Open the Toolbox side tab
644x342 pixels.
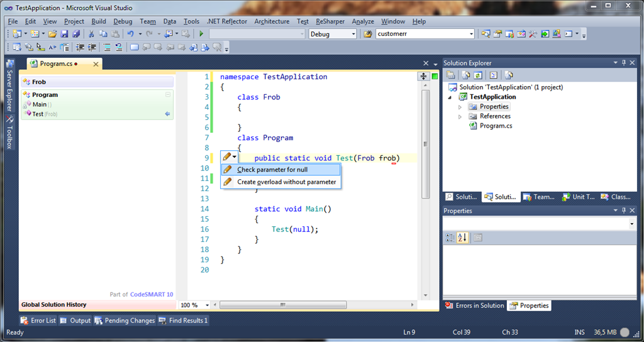click(9, 132)
